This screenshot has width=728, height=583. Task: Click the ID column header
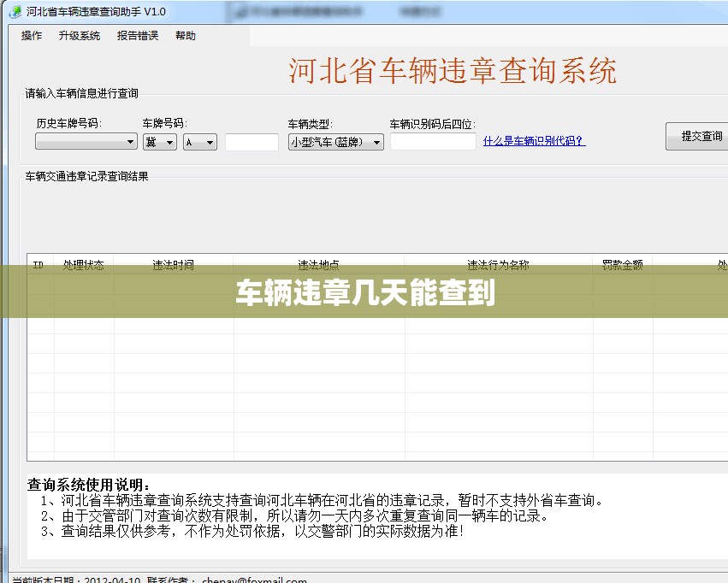tap(40, 265)
